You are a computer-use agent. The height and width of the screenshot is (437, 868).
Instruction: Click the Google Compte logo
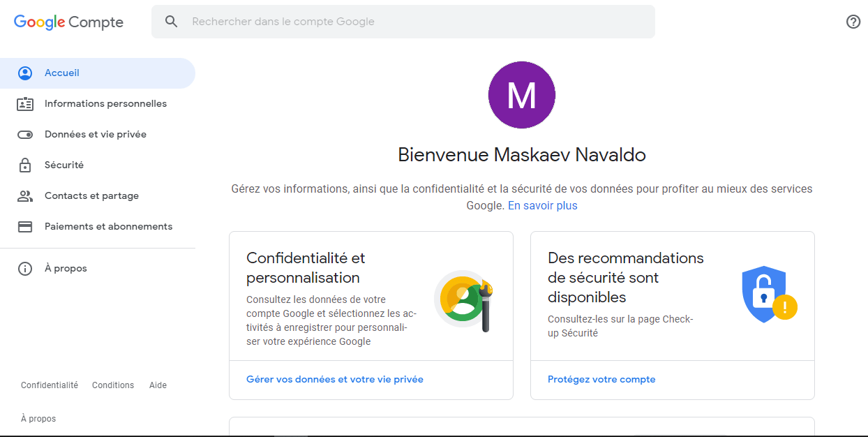pos(68,22)
